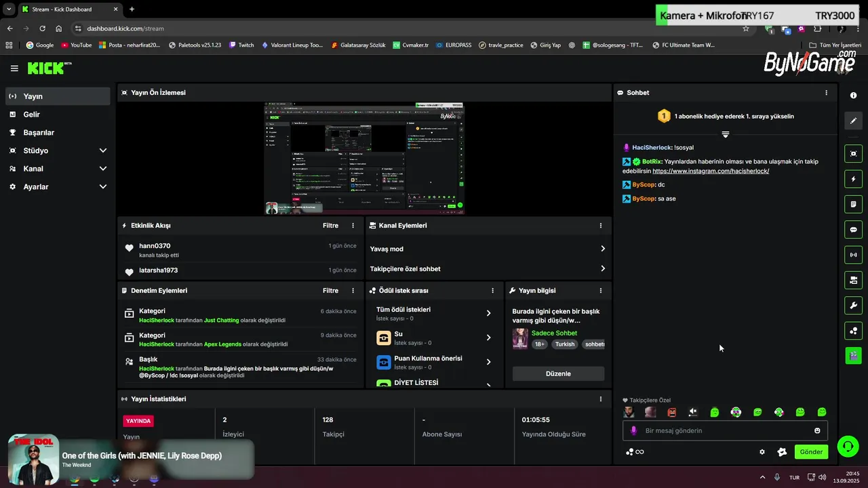The width and height of the screenshot is (868, 488).
Task: Select the angry red face emote
Action: [x=672, y=412]
